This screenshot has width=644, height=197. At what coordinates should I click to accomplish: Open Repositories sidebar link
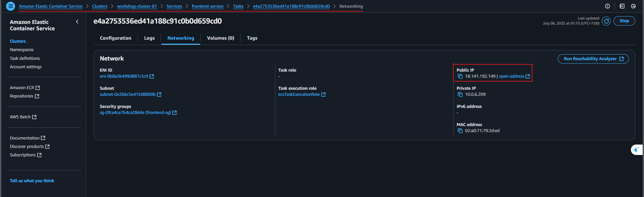[x=21, y=96]
